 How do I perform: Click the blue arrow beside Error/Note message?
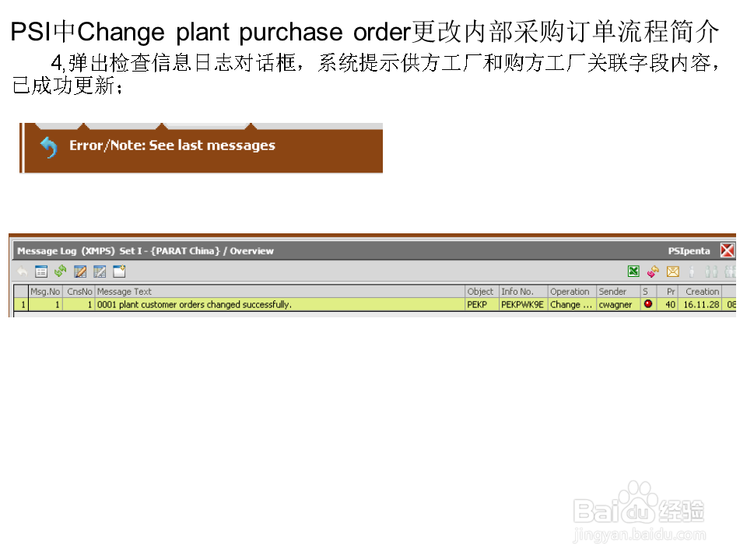(x=47, y=147)
